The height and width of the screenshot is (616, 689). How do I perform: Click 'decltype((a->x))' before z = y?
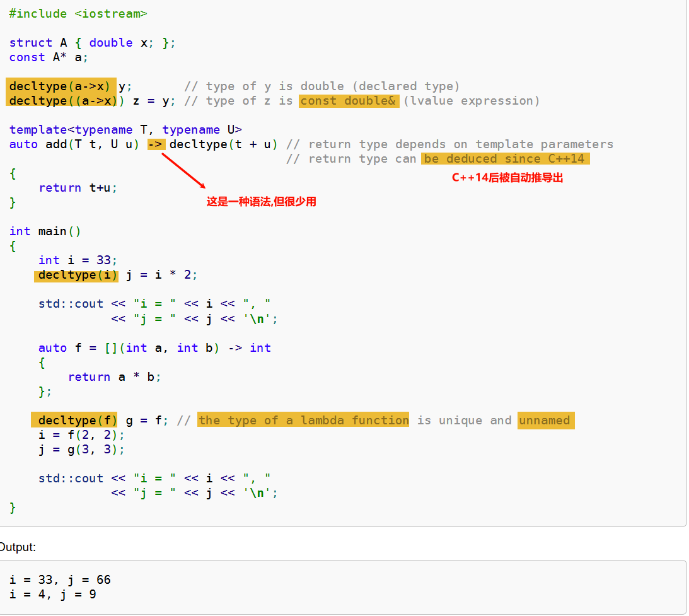pos(67,101)
